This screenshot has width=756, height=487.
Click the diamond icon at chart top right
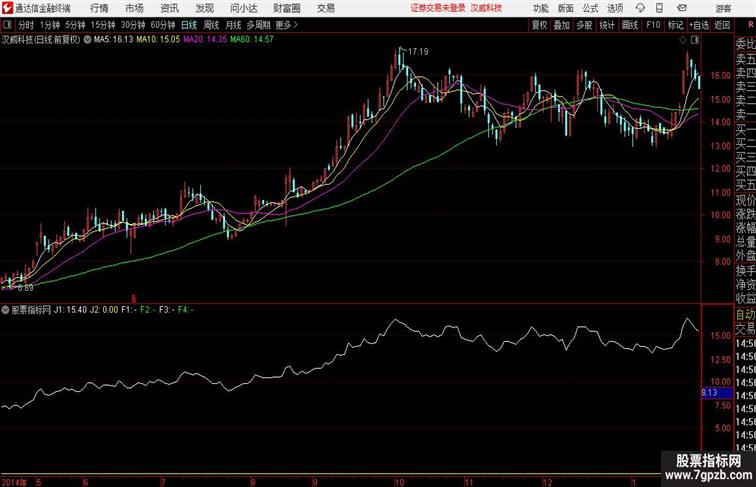683,40
